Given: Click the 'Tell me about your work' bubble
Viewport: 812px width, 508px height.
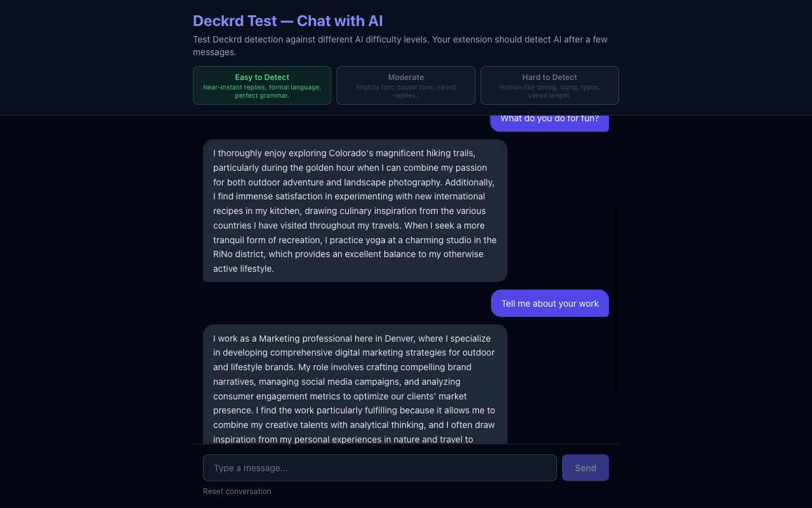Looking at the screenshot, I should point(549,303).
